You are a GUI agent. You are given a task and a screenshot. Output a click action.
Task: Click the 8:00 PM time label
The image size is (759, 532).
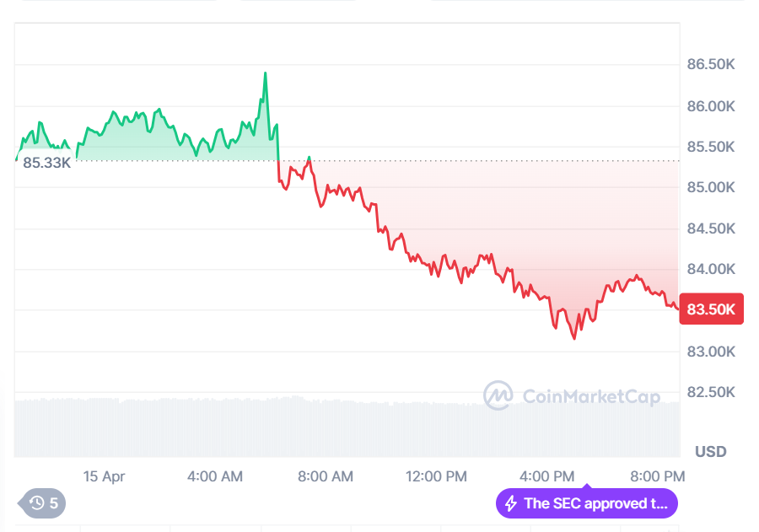[657, 476]
